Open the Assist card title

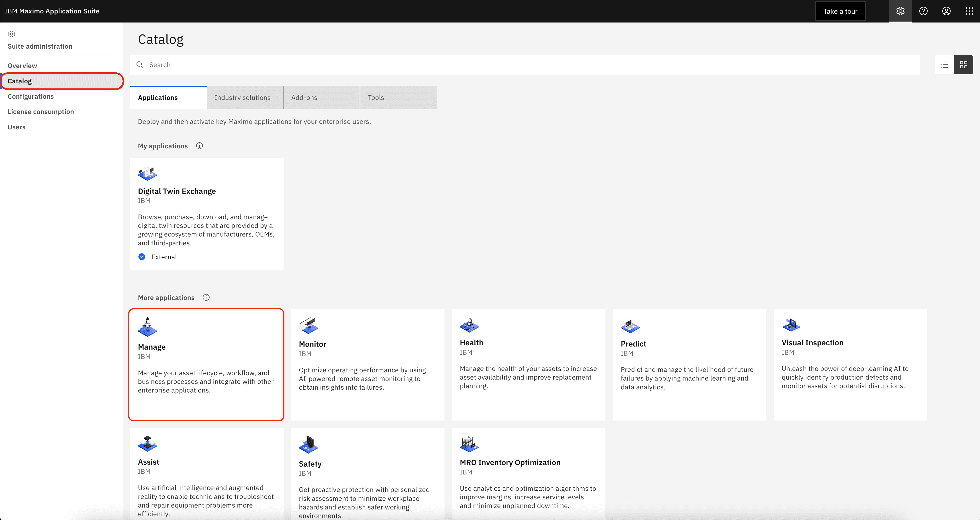(149, 462)
